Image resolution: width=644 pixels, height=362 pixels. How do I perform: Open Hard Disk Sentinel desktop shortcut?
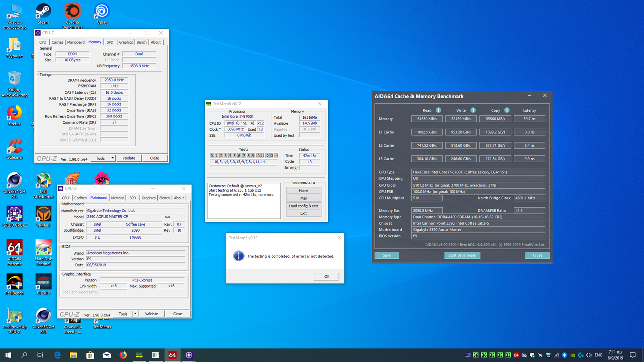43,252
